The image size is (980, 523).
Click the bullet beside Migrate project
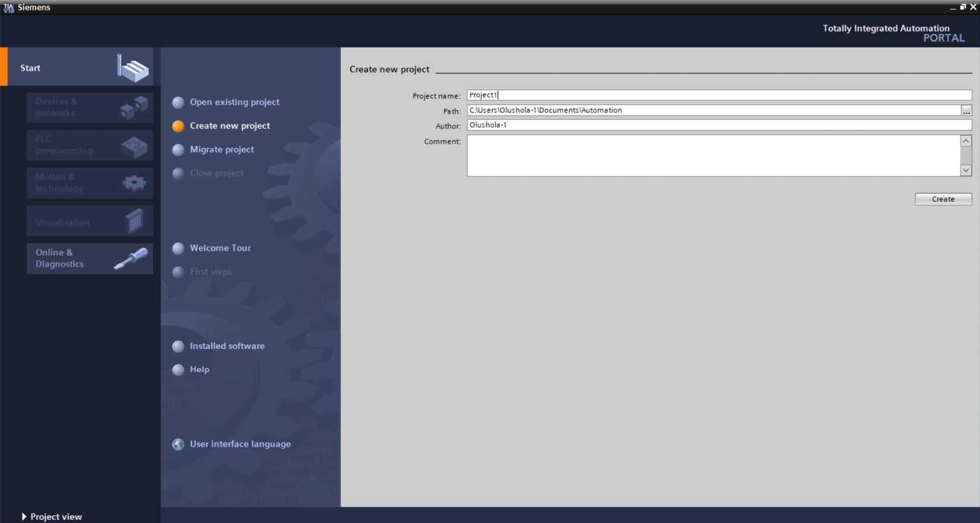(178, 150)
